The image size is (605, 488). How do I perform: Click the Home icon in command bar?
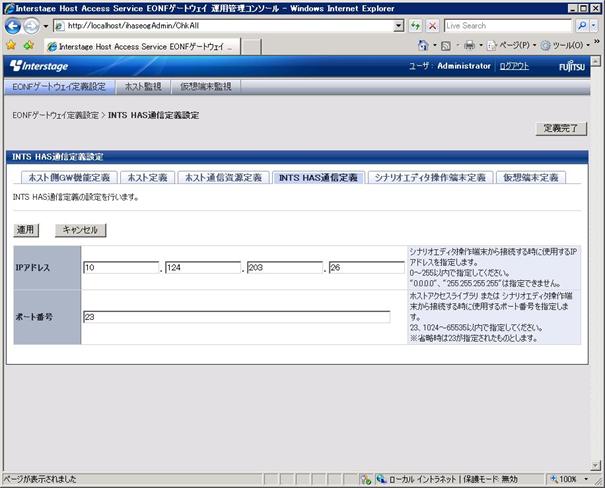click(423, 46)
